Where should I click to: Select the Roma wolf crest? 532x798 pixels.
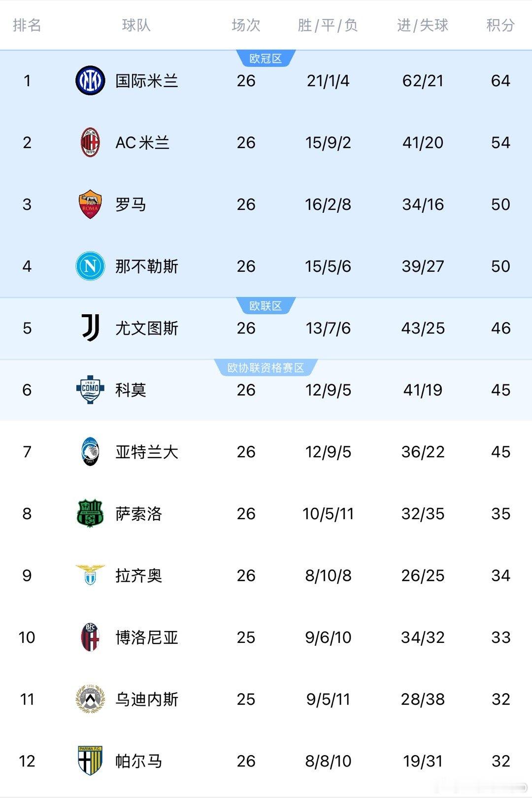[90, 204]
